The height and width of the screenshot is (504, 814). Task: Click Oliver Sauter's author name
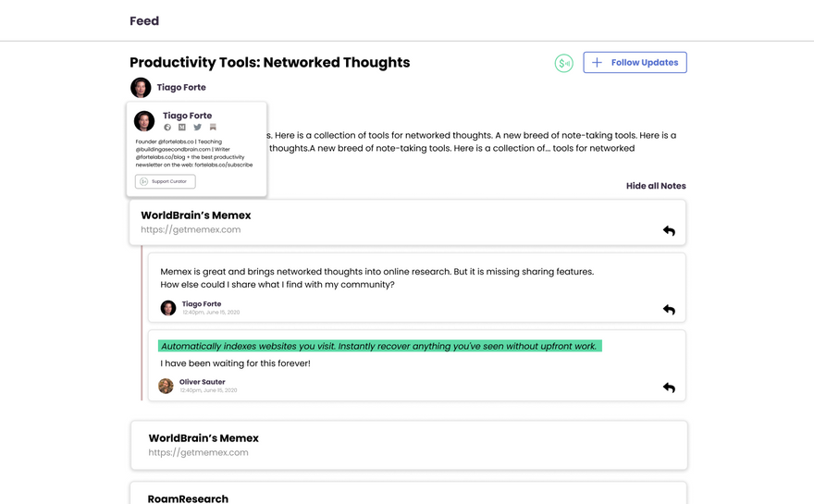202,382
